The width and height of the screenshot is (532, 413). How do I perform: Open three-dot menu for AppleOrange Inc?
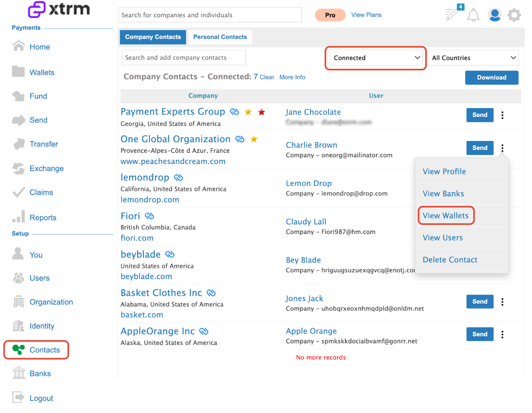(x=503, y=334)
